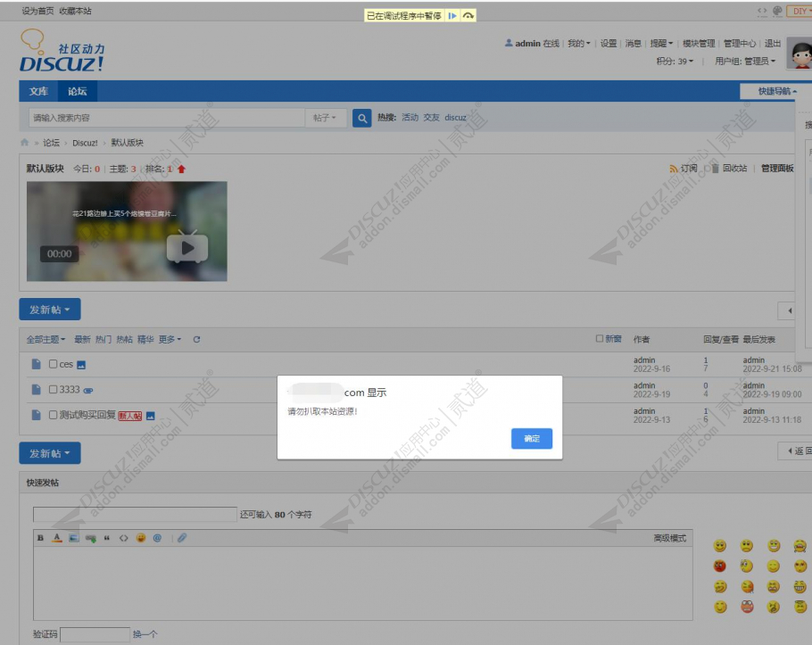Viewport: 812px width, 645px height.
Task: Toggle the width switch code-brackets icon
Action: pos(762,11)
